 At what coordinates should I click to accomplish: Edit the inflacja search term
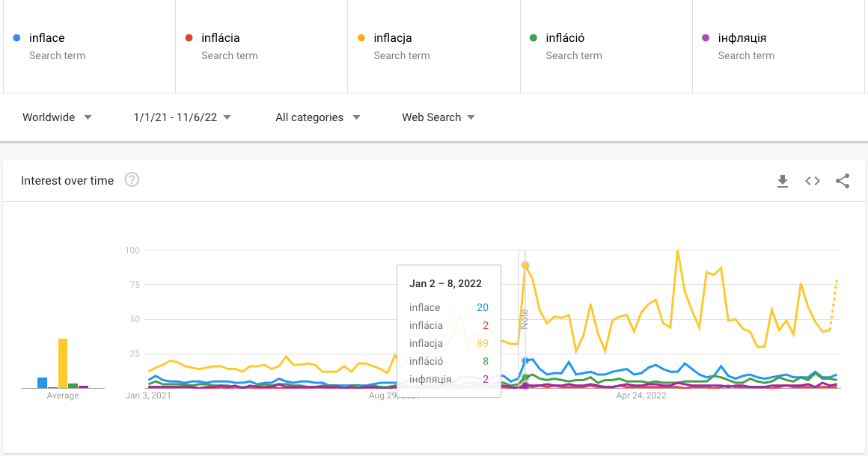(x=393, y=38)
